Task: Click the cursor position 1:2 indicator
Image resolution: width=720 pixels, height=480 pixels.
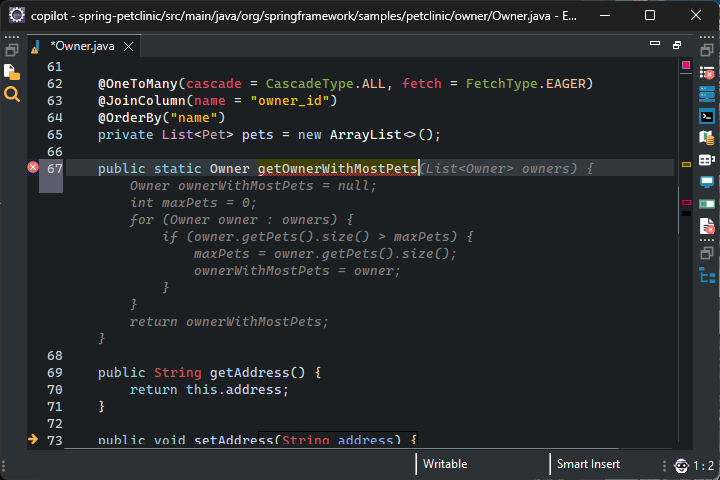Action: pyautogui.click(x=703, y=466)
